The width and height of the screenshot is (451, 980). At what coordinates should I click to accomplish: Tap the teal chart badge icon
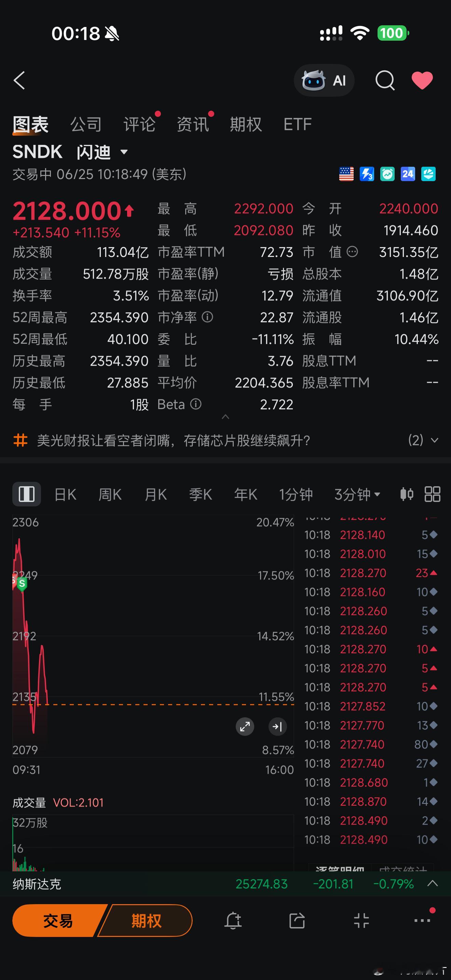428,174
